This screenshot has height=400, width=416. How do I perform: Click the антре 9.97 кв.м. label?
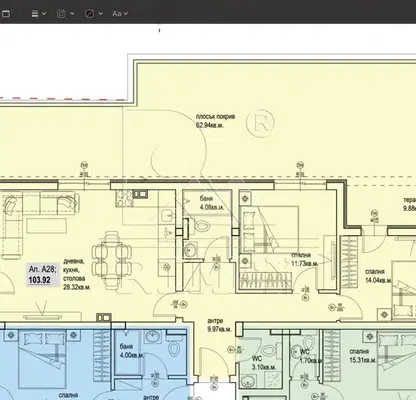(219, 325)
